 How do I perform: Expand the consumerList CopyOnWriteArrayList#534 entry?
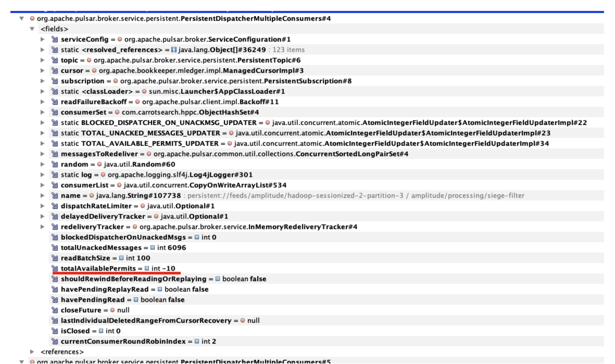42,185
